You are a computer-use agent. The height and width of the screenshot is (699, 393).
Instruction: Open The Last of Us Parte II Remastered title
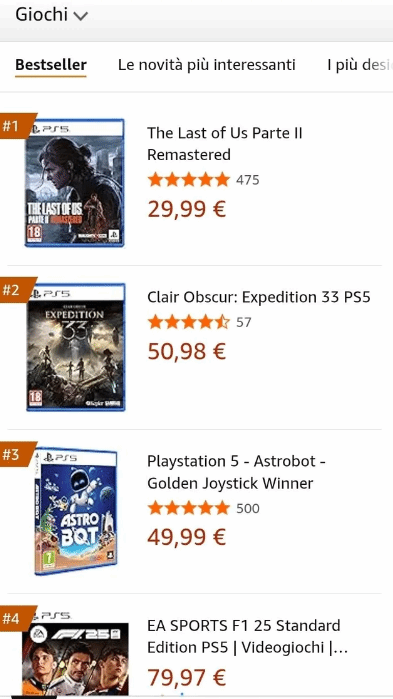225,144
